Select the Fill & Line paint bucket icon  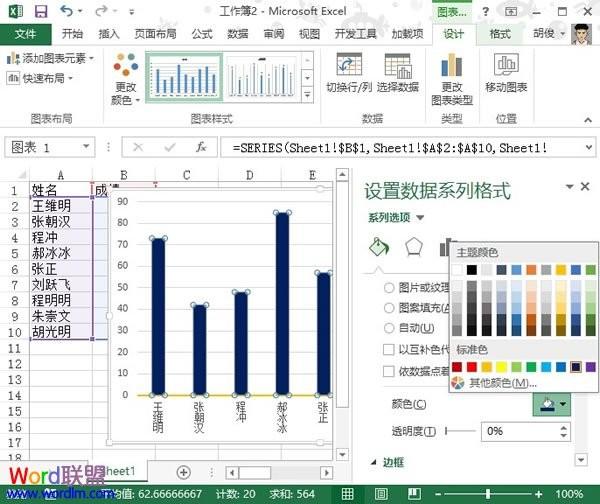pos(378,247)
